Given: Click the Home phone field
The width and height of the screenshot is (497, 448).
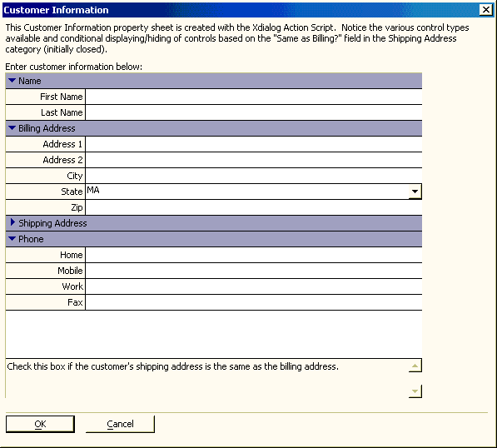Looking at the screenshot, I should pos(254,255).
